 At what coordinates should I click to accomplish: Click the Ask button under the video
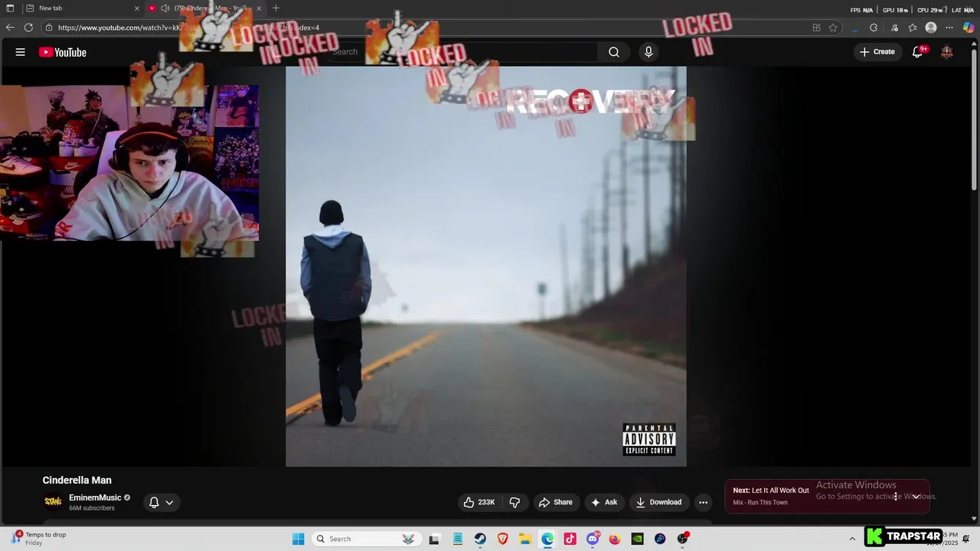604,502
